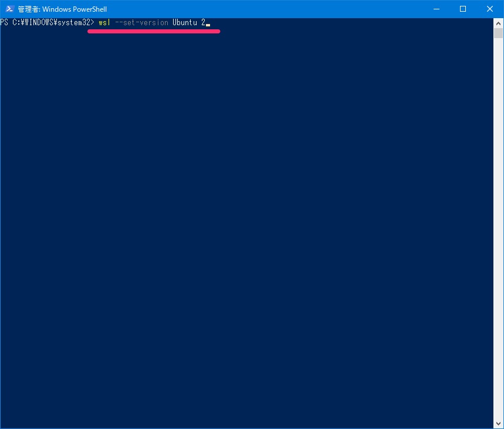Maximize the PowerShell window
The image size is (504, 429).
tap(463, 9)
